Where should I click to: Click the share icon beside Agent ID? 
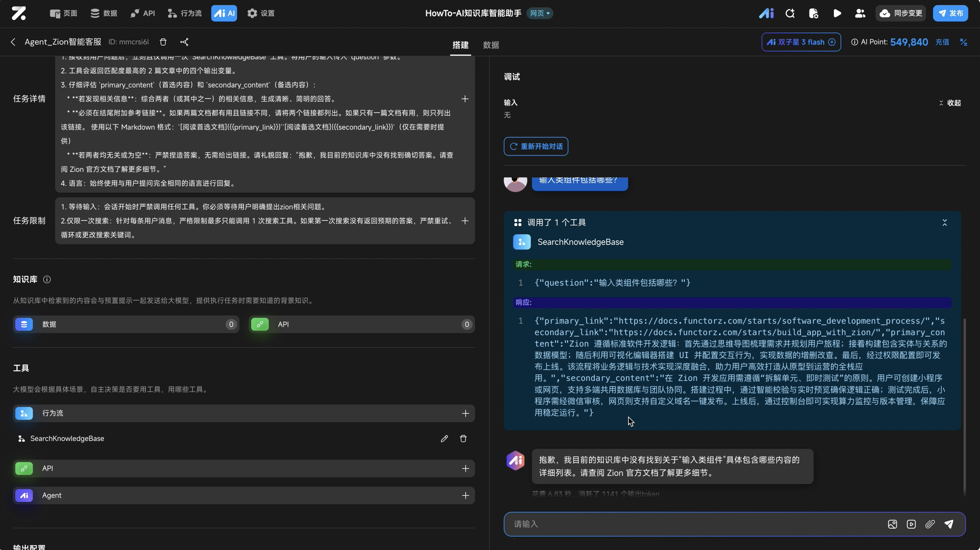[184, 42]
